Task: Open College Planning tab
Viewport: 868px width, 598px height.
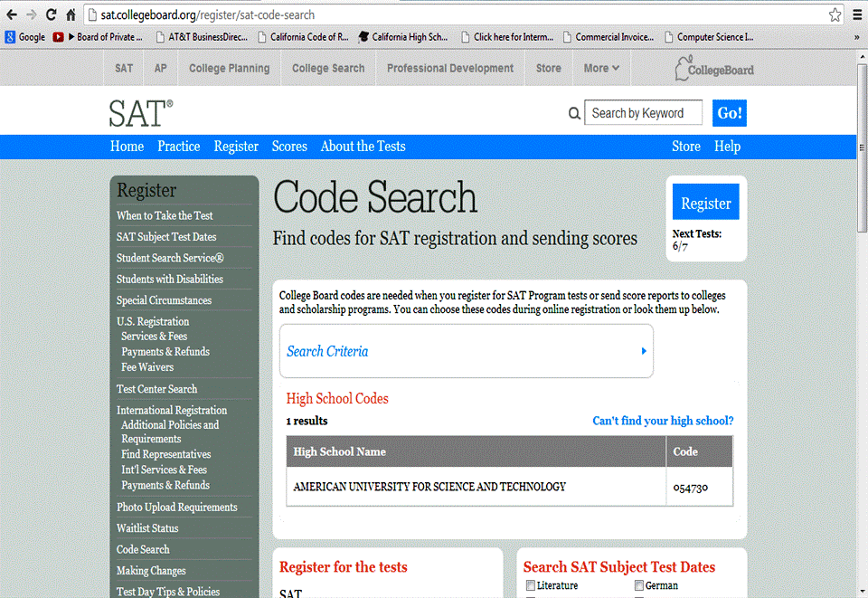Action: click(229, 68)
